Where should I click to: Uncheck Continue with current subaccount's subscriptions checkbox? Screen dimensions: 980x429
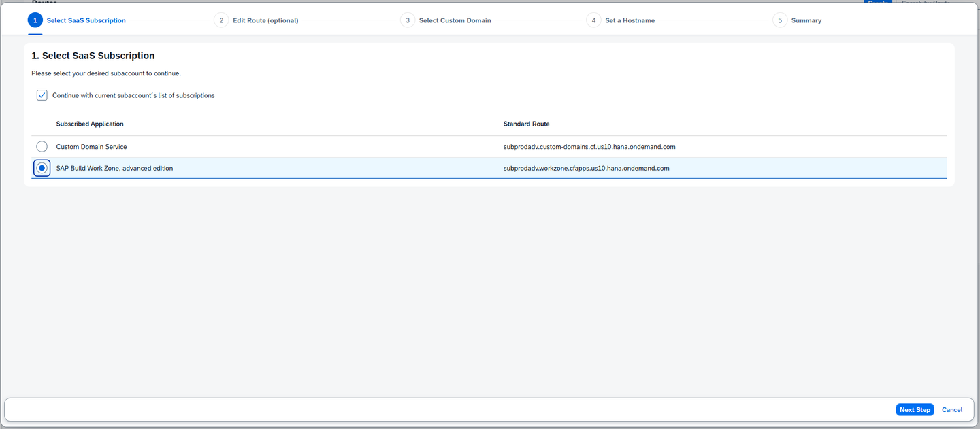42,95
